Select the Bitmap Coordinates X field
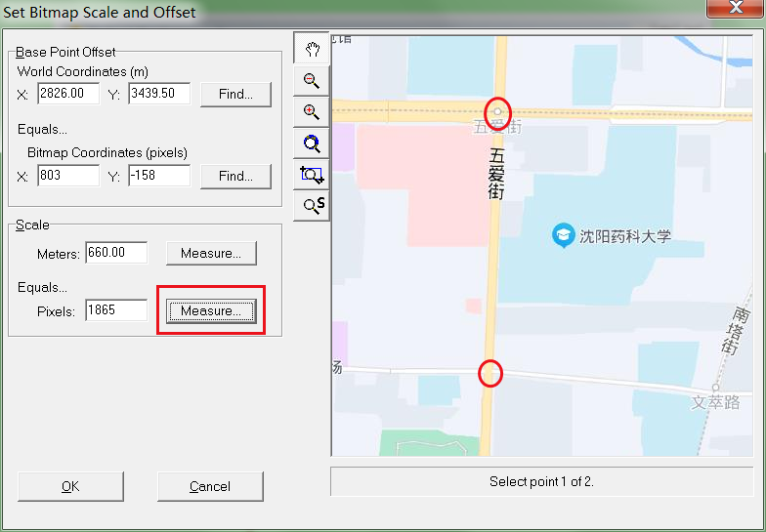 coord(68,176)
